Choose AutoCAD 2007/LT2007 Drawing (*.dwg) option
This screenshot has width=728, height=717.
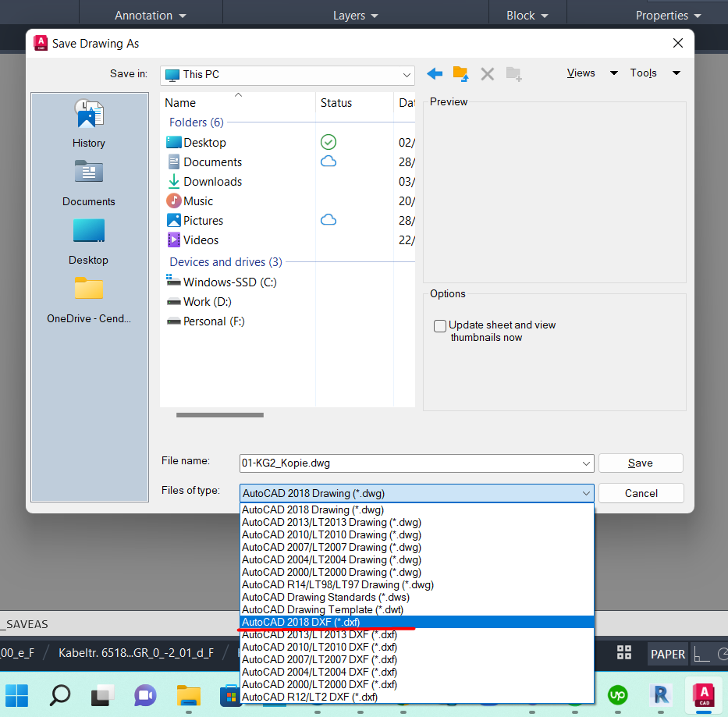pos(417,547)
